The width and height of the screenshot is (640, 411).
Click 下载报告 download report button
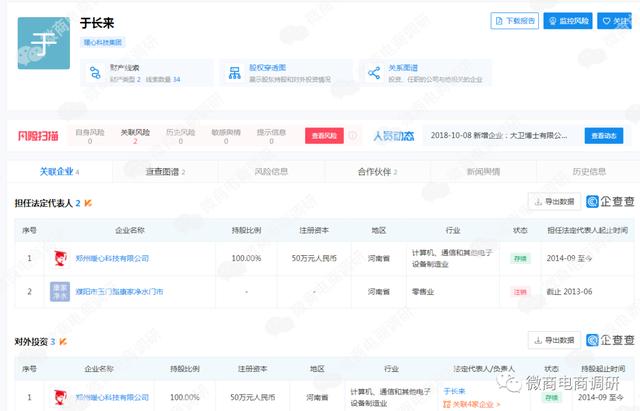tap(515, 21)
